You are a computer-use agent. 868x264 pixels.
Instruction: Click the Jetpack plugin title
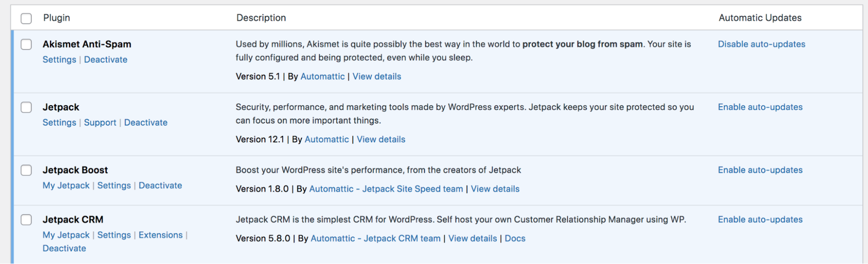tap(61, 107)
